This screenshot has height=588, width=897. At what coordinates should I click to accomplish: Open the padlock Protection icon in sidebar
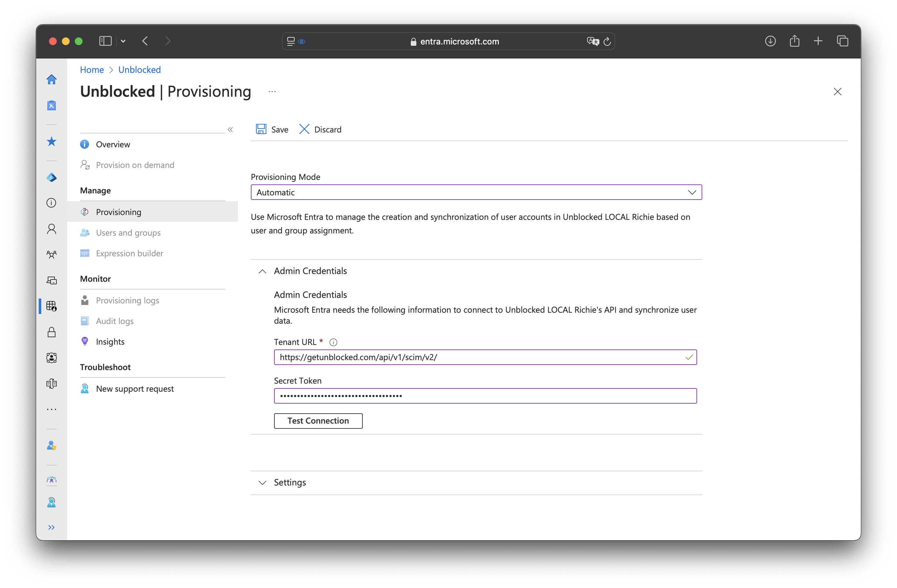point(52,332)
